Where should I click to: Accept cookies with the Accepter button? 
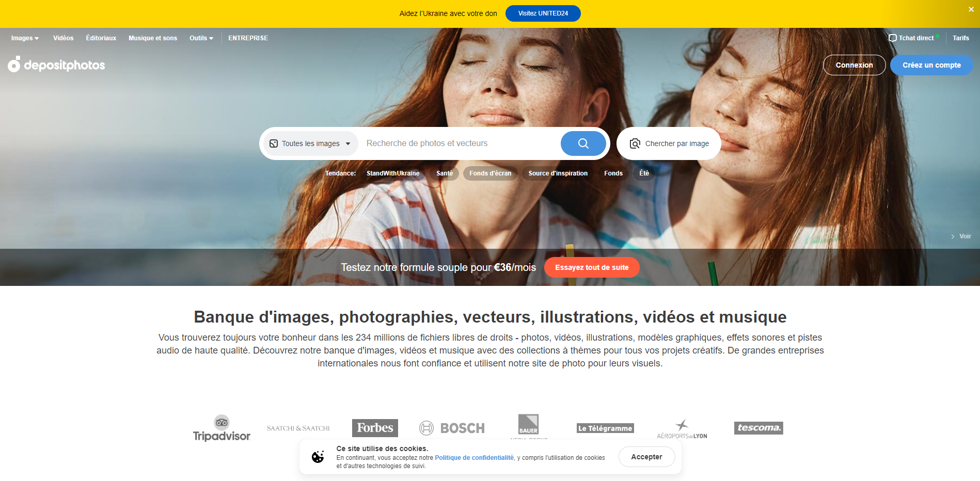click(x=646, y=457)
